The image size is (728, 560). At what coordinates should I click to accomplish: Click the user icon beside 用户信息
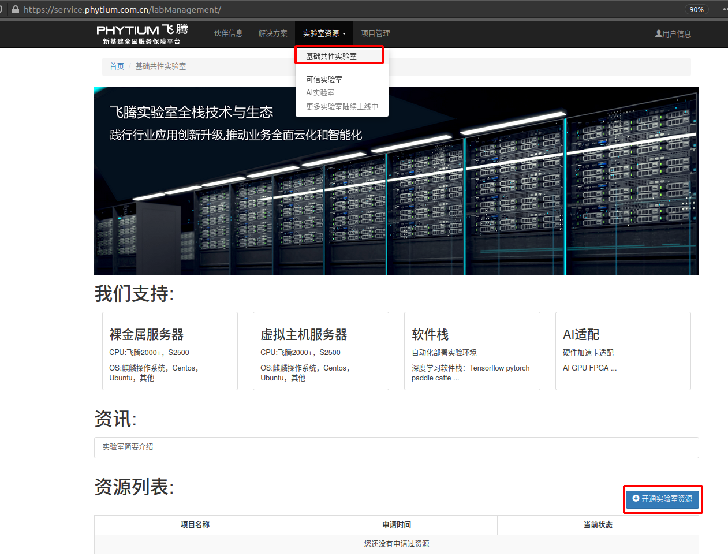coord(658,33)
